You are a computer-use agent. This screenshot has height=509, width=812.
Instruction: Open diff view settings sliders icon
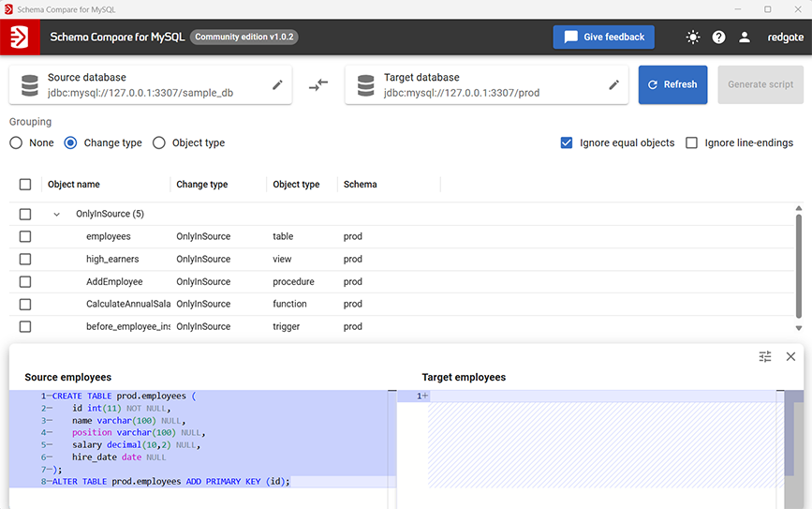[x=765, y=356]
